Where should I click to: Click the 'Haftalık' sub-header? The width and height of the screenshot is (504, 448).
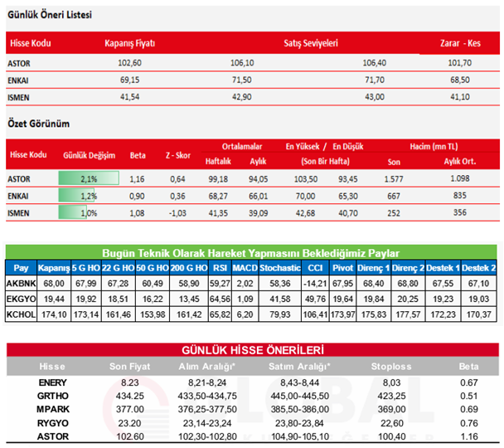[x=218, y=161]
